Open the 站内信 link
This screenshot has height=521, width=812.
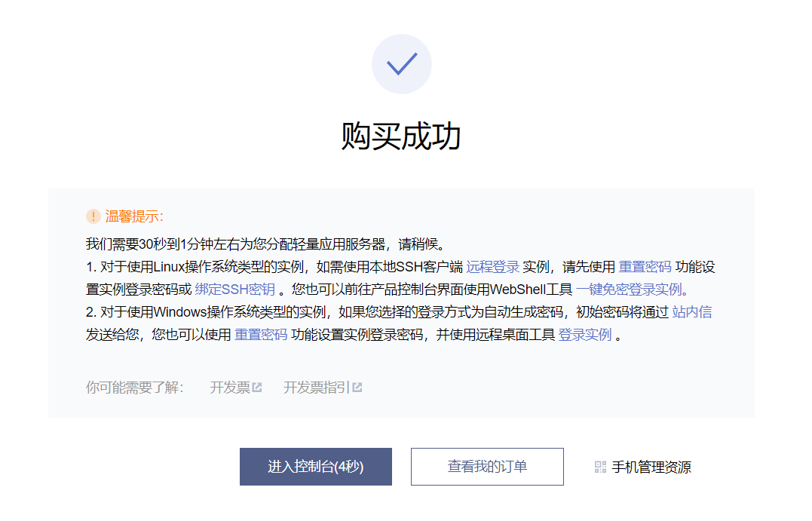click(x=692, y=312)
